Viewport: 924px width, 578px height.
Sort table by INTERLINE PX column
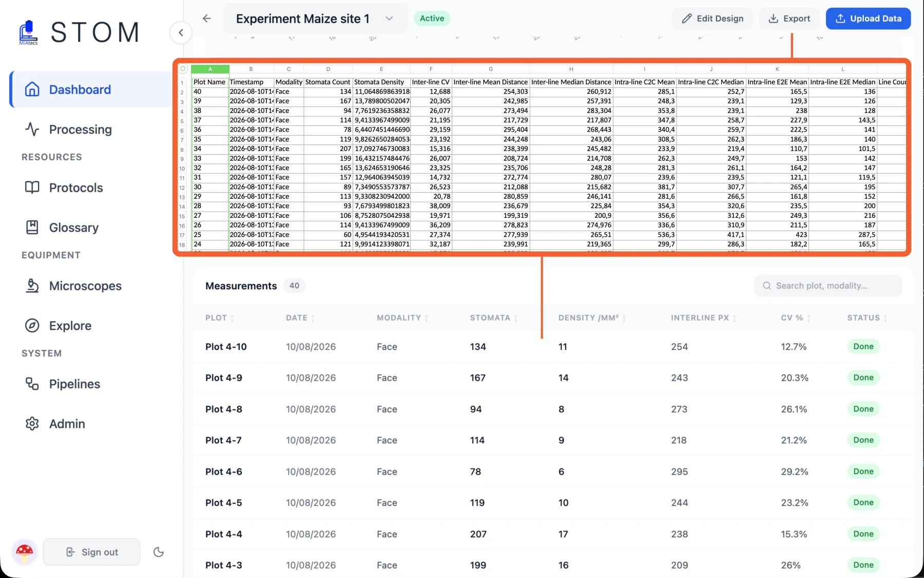704,318
